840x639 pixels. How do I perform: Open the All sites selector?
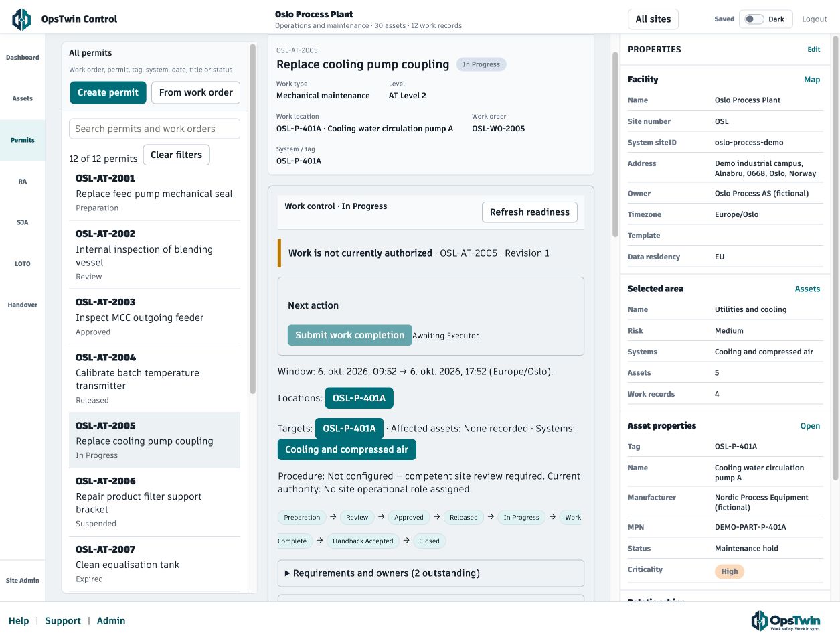(653, 19)
